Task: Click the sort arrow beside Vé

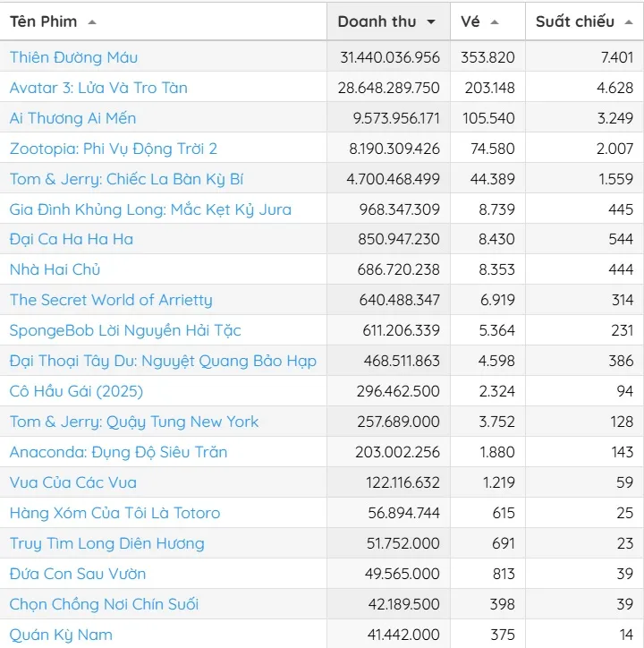Action: point(495,21)
